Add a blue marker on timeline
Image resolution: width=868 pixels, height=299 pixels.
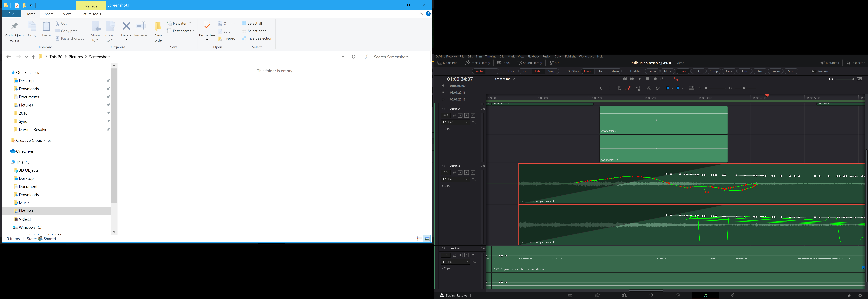coord(678,88)
